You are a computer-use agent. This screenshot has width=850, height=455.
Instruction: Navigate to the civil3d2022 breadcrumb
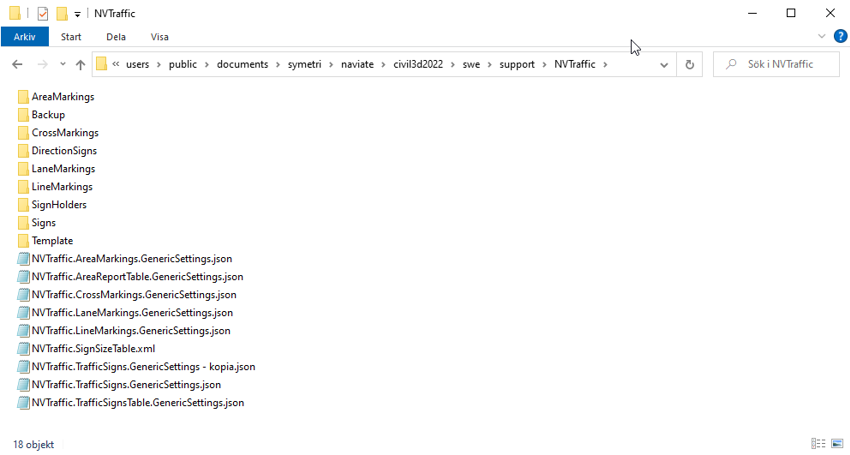(418, 65)
